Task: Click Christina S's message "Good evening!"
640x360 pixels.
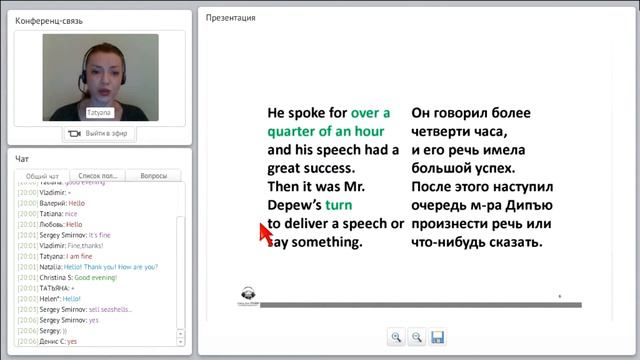Action: click(67, 278)
